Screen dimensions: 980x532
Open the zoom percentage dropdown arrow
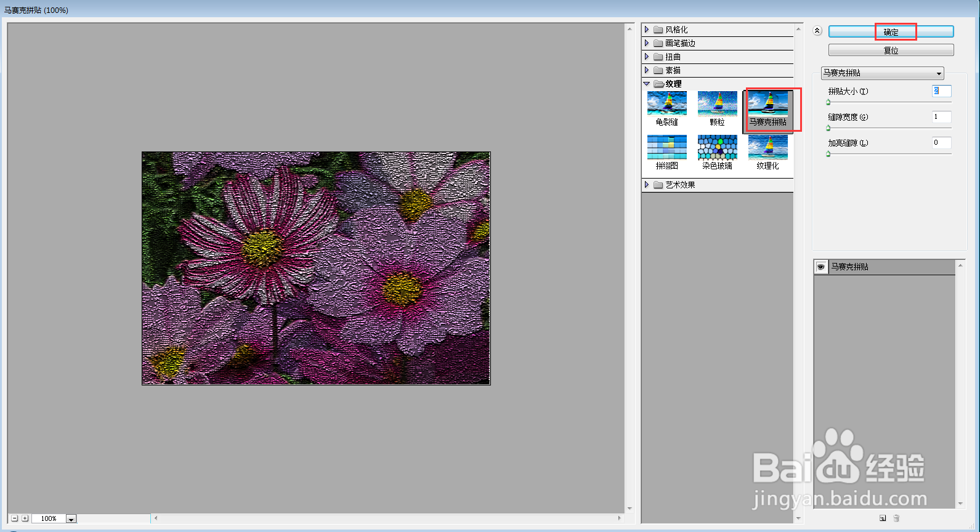(71, 519)
